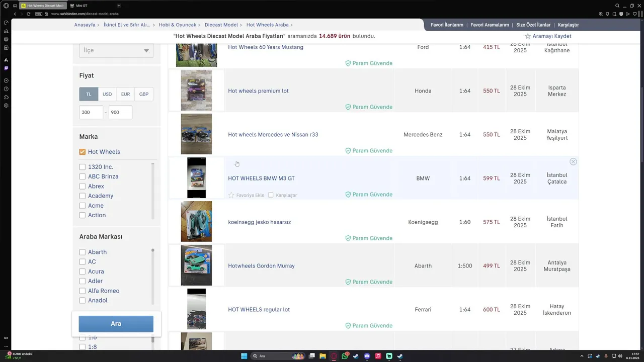The height and width of the screenshot is (362, 644).
Task: Open Karşılaştır in top menu
Action: click(x=569, y=25)
